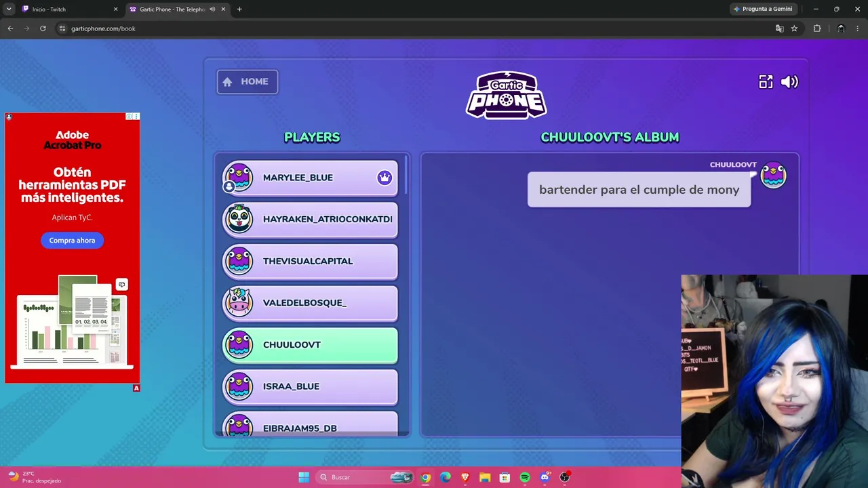The image size is (868, 488).
Task: Click THEVISUALCAPITAL's avatar
Action: 239,261
